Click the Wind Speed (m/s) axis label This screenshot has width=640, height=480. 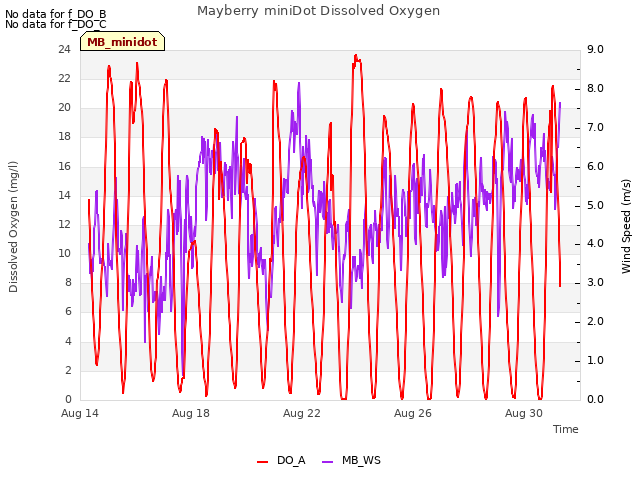[x=626, y=226]
